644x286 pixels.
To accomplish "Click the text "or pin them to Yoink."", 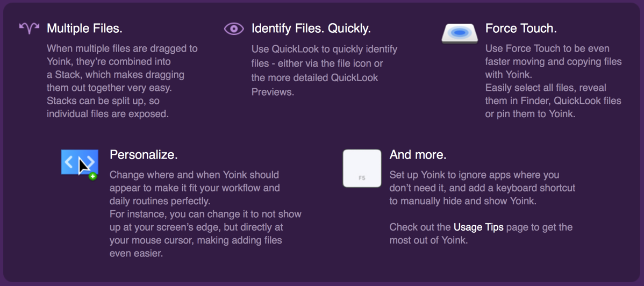I will click(530, 114).
